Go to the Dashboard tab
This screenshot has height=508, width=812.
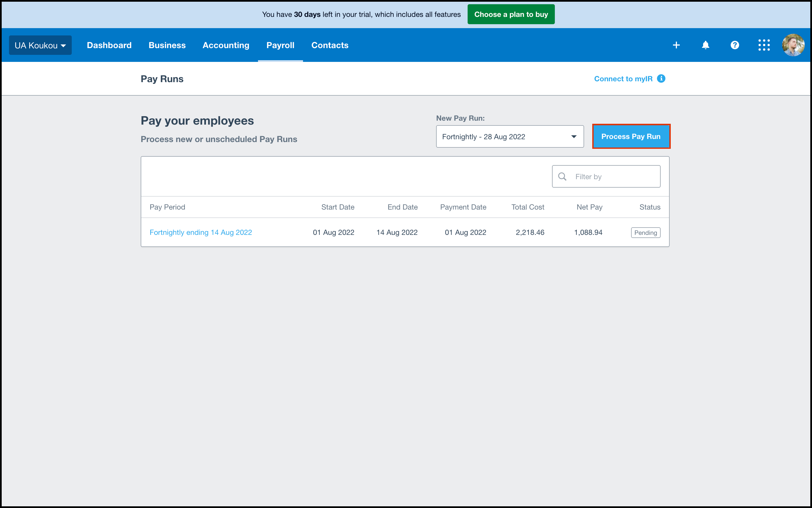coord(109,45)
